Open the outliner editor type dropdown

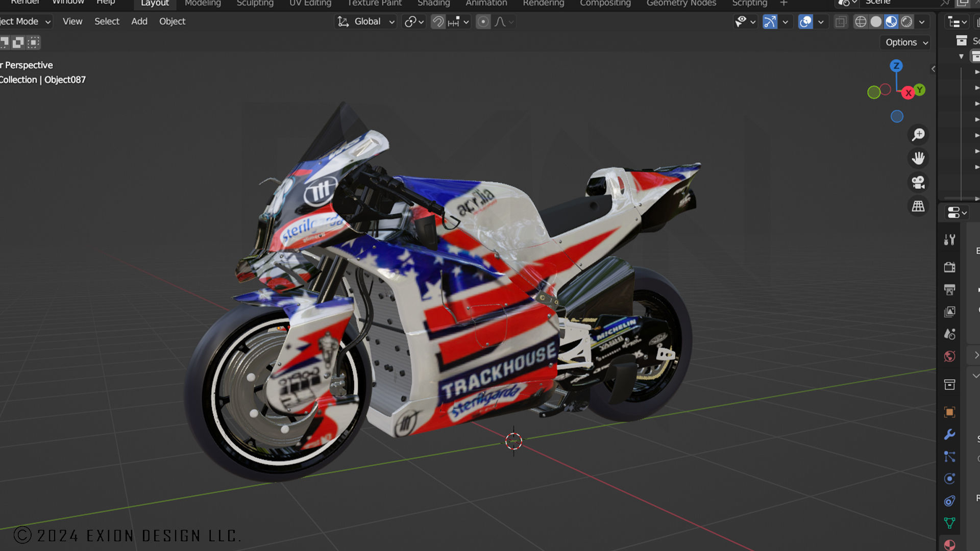pos(957,22)
